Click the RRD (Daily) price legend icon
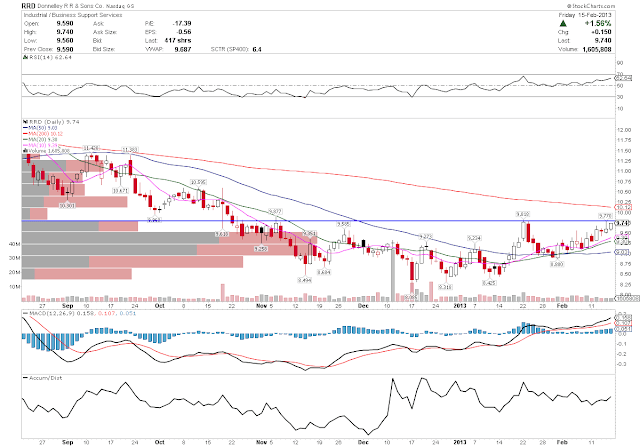The height and width of the screenshot is (447, 640). pos(24,122)
